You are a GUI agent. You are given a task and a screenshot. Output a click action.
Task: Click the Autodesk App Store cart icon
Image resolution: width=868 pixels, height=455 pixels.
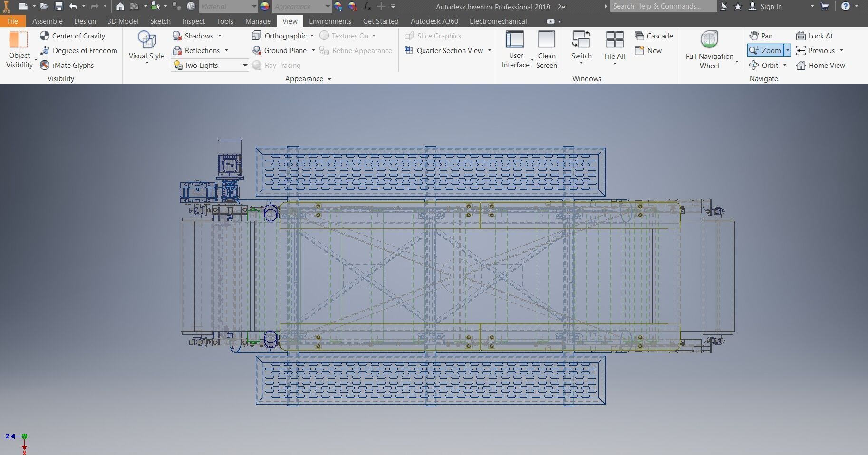[x=825, y=6]
